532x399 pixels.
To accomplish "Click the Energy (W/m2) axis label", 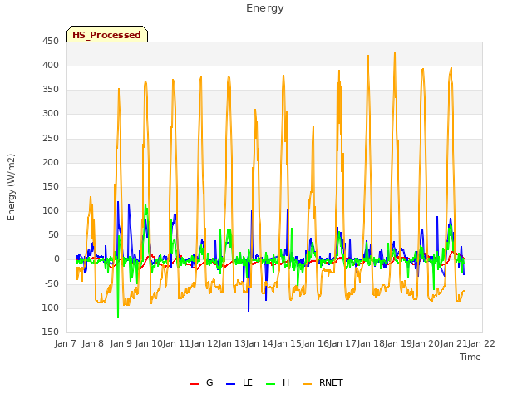I will click(x=11, y=187).
